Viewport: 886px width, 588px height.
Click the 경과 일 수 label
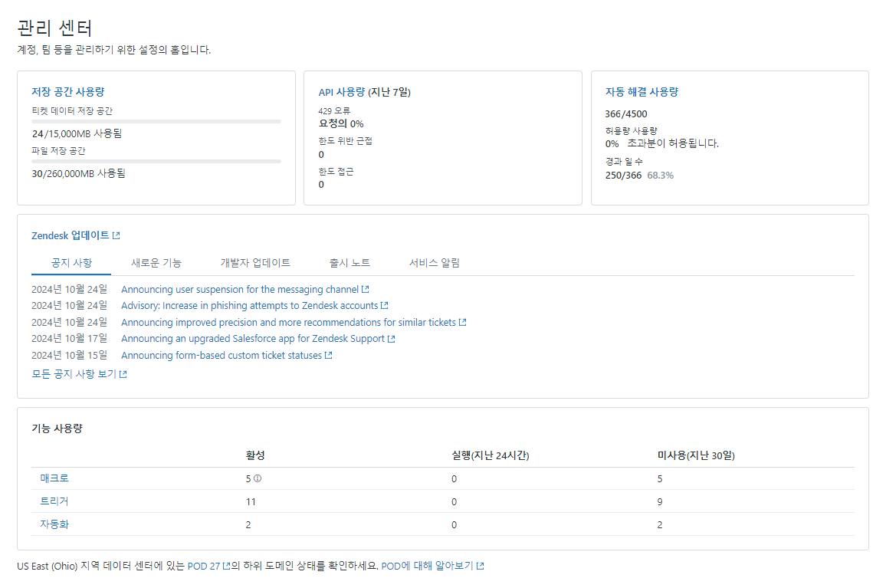(624, 162)
